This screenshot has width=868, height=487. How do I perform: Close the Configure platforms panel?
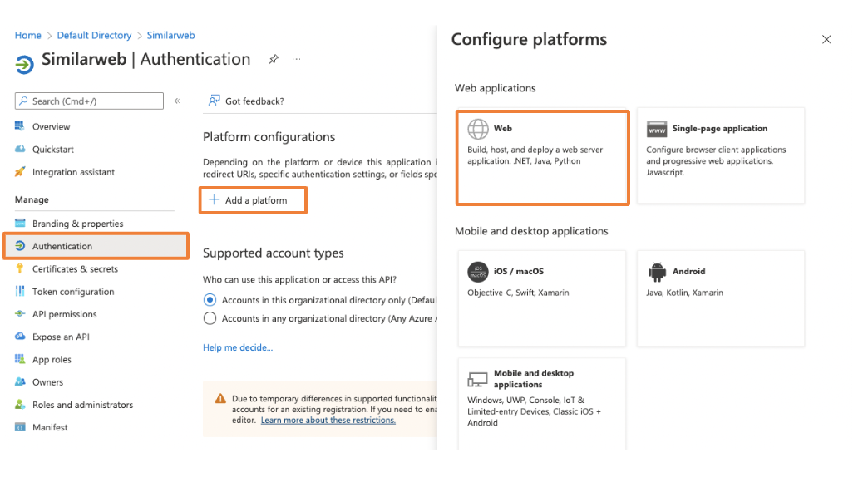tap(826, 40)
